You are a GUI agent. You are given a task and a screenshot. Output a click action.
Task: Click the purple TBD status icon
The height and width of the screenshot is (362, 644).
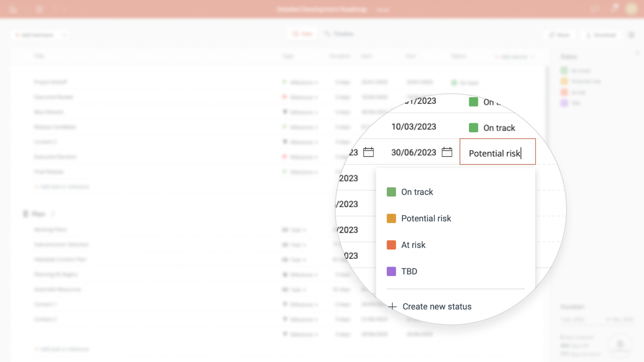coord(391,271)
